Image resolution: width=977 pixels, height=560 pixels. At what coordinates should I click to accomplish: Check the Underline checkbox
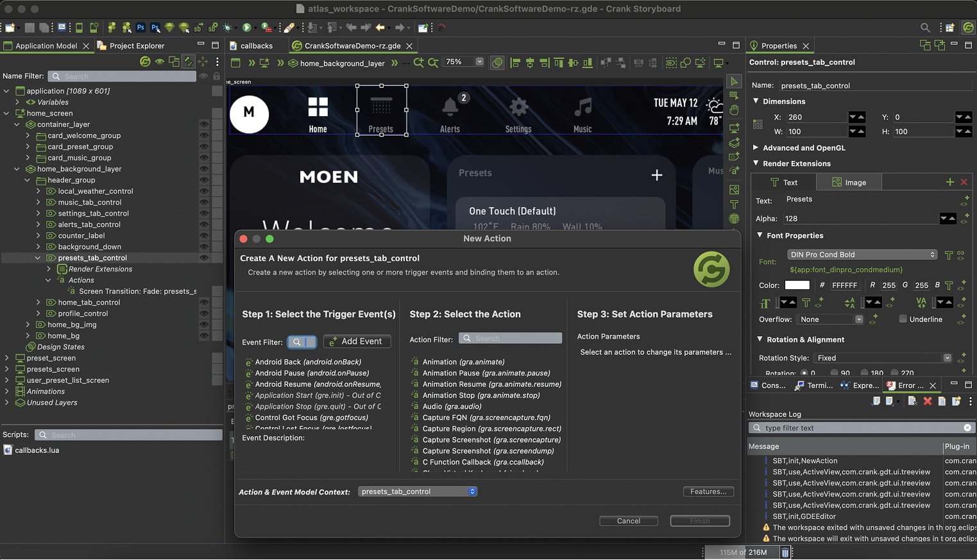(x=903, y=319)
